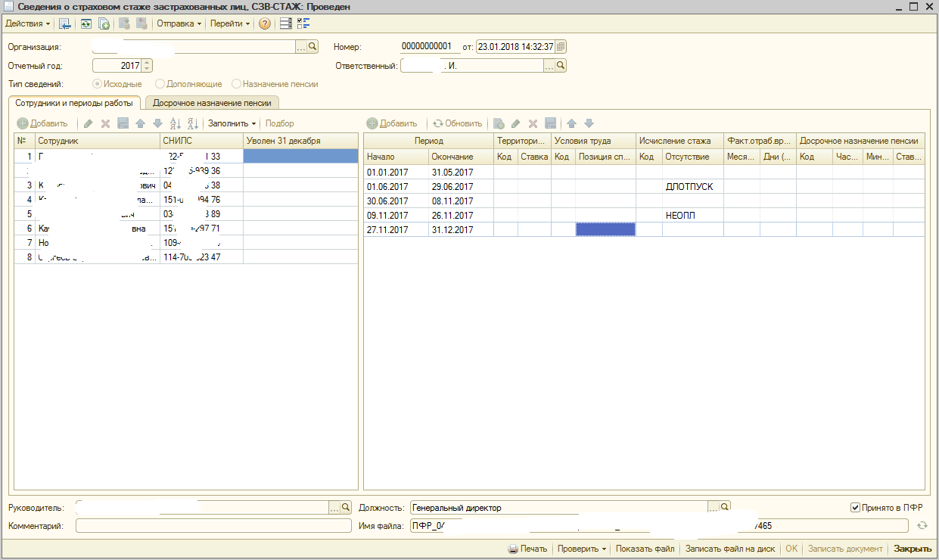This screenshot has height=560, width=939.
Task: Expand the Заполнить dropdown
Action: pyautogui.click(x=232, y=123)
